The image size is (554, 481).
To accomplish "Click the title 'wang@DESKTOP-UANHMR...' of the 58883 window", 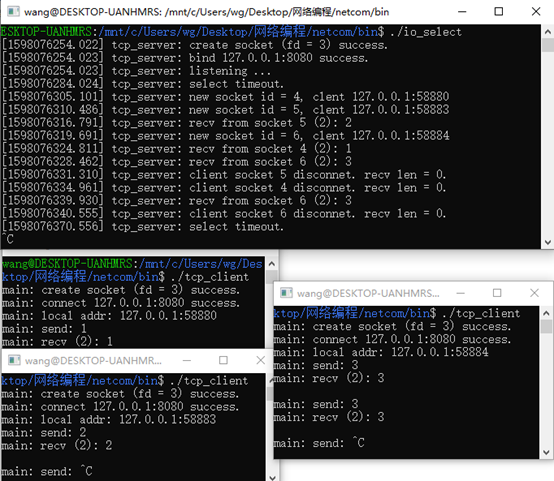I will tap(93, 360).
